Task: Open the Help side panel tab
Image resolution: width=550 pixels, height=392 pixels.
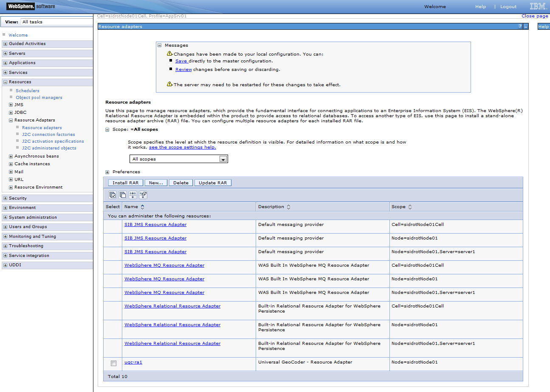Action: 544,26
